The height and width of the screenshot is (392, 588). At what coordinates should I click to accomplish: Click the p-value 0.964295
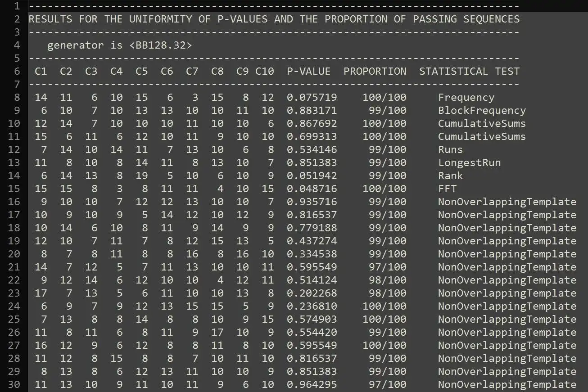click(x=312, y=385)
